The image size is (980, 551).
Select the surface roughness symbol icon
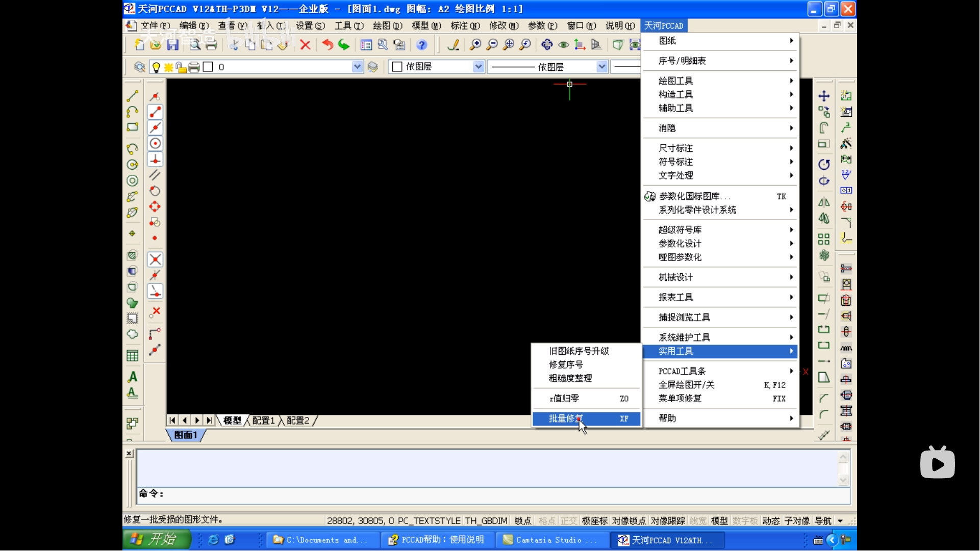846,175
